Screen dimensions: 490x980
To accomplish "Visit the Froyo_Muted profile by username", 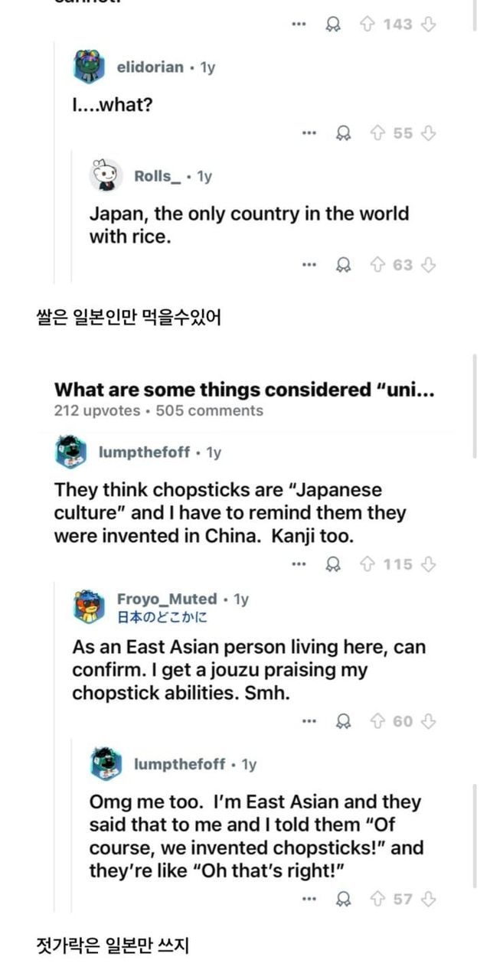I will [x=167, y=599].
